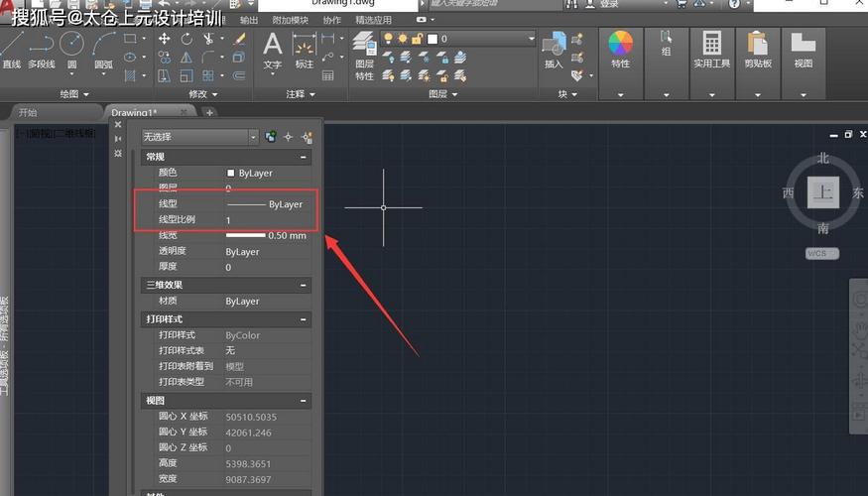Click the new drawing tab plus button

(x=209, y=112)
